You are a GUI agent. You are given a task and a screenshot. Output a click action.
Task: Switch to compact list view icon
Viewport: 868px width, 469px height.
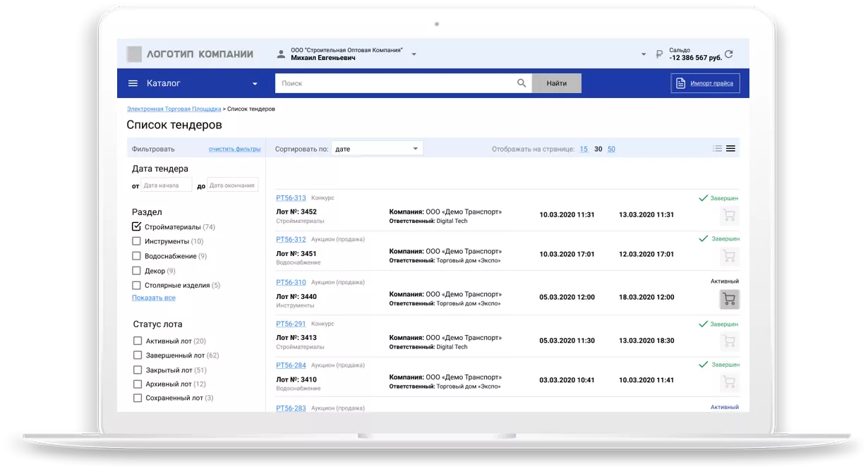(x=718, y=149)
